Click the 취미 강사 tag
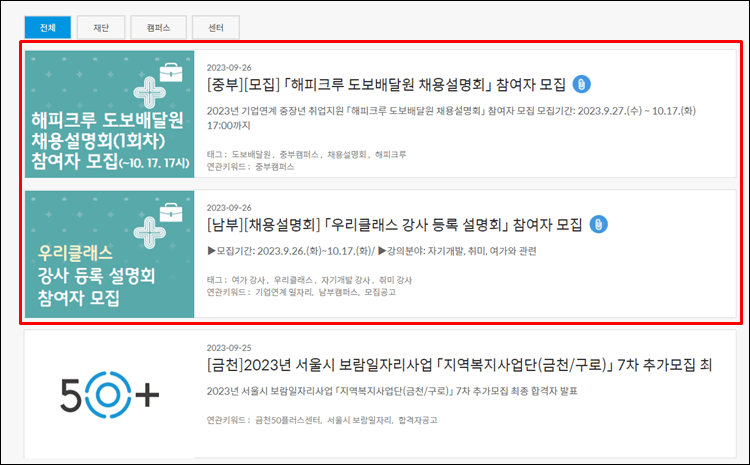 pos(395,280)
